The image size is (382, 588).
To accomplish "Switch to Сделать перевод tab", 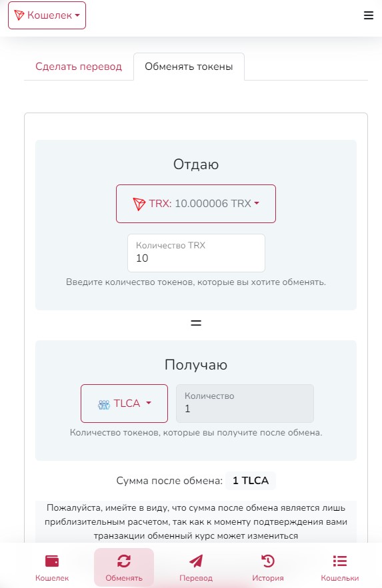I will tap(79, 67).
